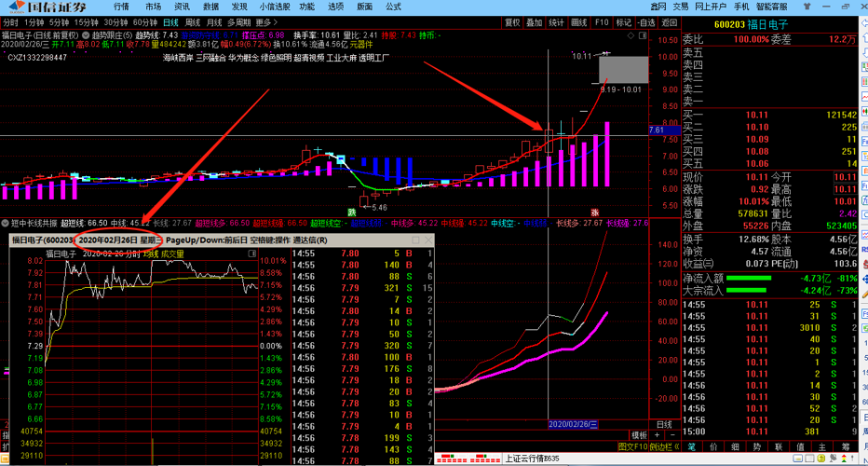Open the 市场 menu
Screen dimensions: 868x466
click(x=154, y=7)
